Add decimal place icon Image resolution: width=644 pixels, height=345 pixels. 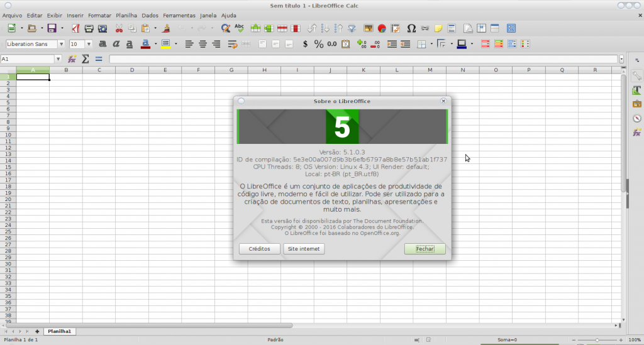(x=362, y=44)
